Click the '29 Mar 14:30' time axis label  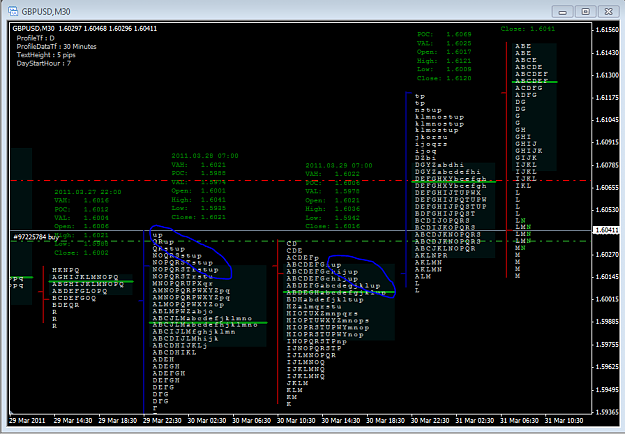(x=73, y=420)
